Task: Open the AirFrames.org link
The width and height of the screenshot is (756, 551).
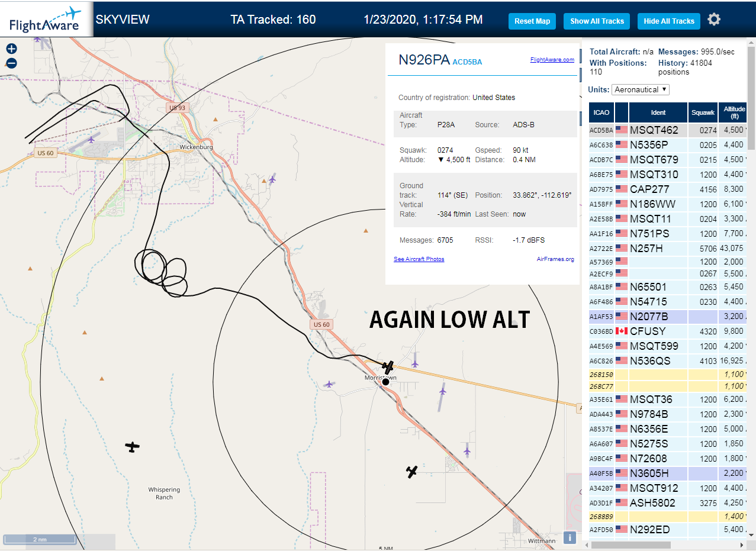Action: pyautogui.click(x=555, y=259)
